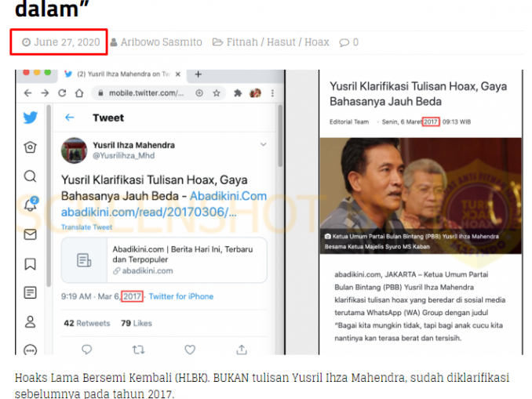
Task: Open Twitter Lists icon in sidebar
Action: [x=30, y=292]
